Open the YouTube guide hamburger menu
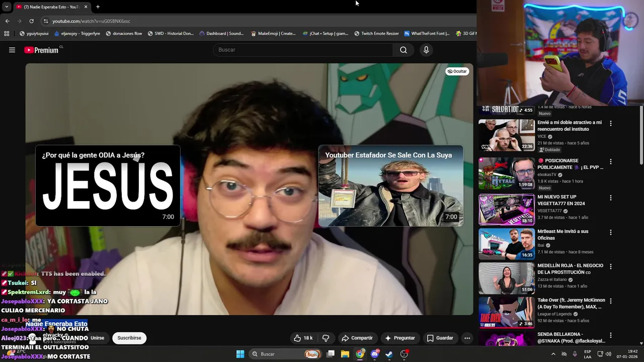Screen dimensions: 644x362 [x=12, y=50]
